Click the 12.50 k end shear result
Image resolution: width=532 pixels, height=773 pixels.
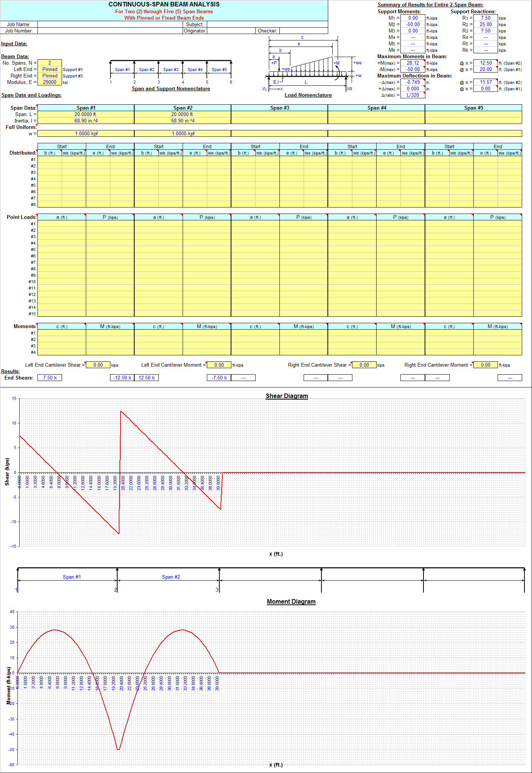click(146, 378)
